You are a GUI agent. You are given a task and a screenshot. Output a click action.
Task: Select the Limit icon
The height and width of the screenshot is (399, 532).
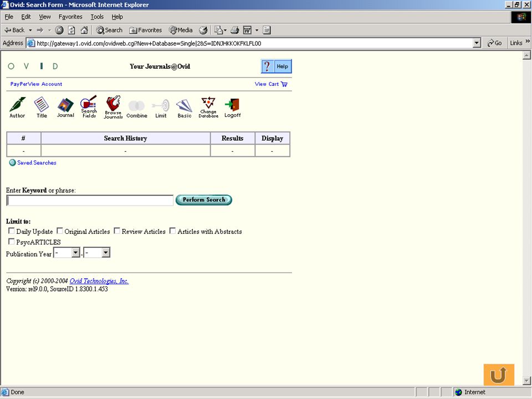(161, 109)
